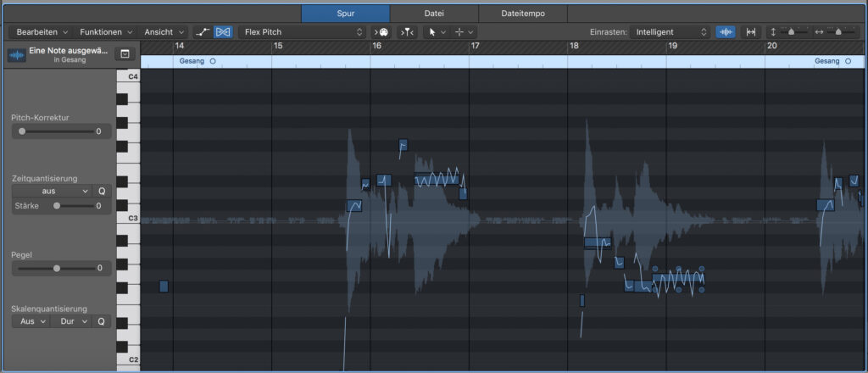Screen dimensions: 868x373
Task: Click the left Gesang region label
Action: (192, 61)
